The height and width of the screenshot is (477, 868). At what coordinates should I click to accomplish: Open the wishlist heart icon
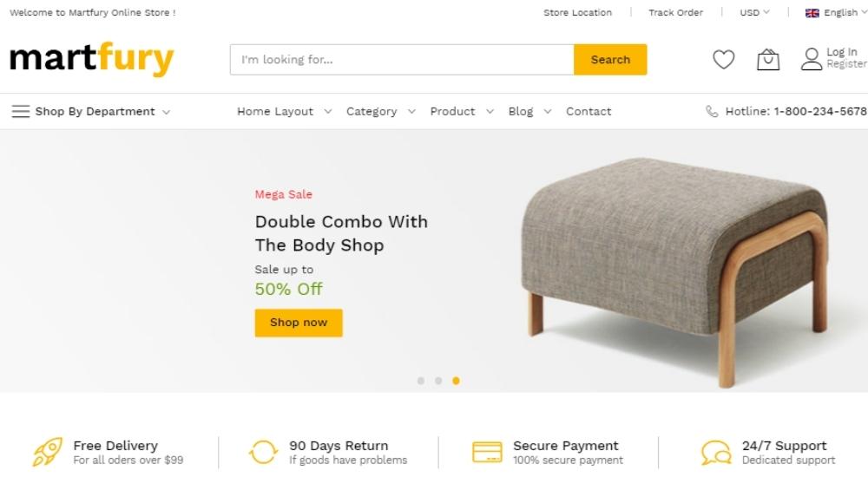723,60
